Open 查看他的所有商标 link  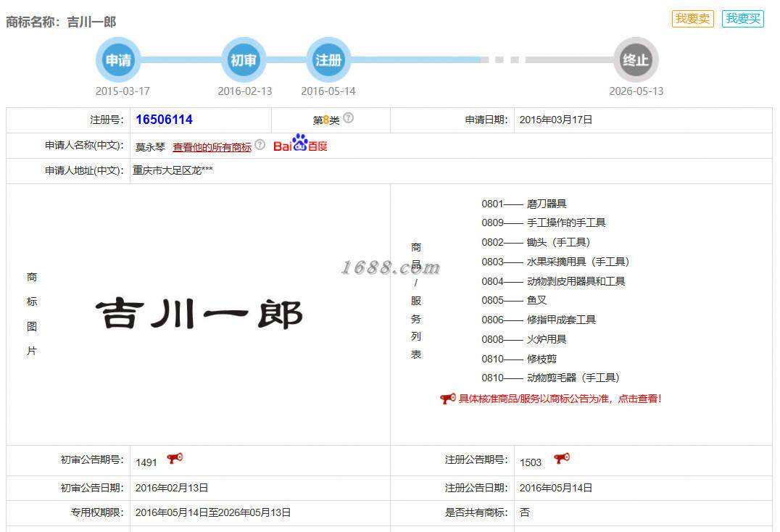tap(212, 147)
